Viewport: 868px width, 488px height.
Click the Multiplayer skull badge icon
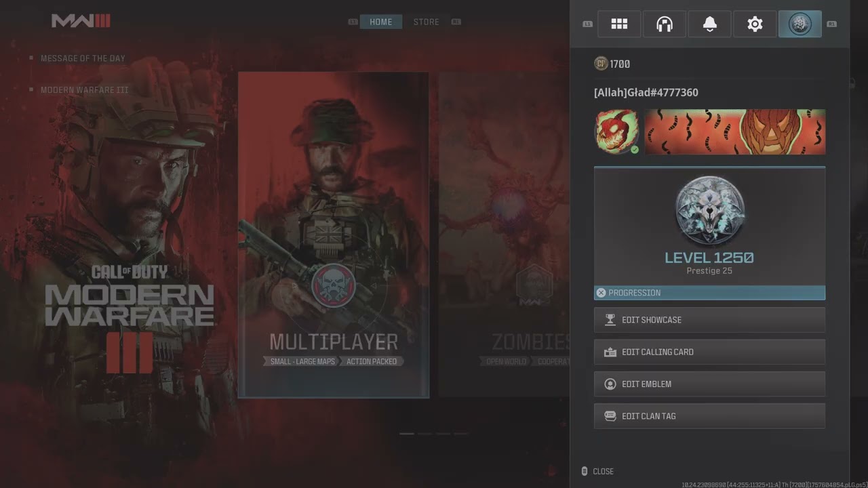334,285
